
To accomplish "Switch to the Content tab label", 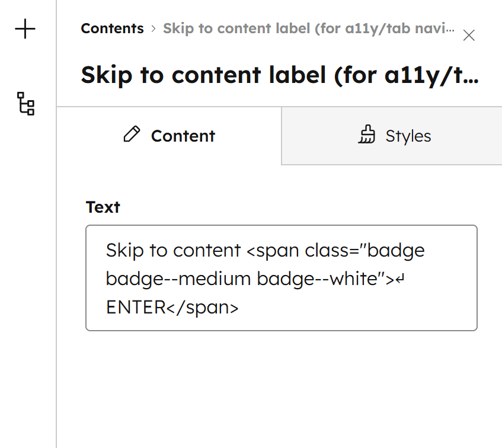I will tap(183, 136).
